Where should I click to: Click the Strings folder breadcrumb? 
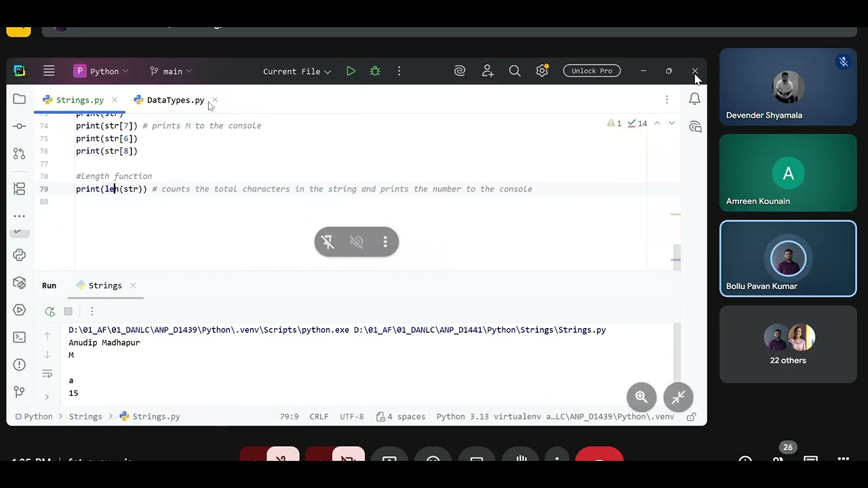pyautogui.click(x=85, y=417)
